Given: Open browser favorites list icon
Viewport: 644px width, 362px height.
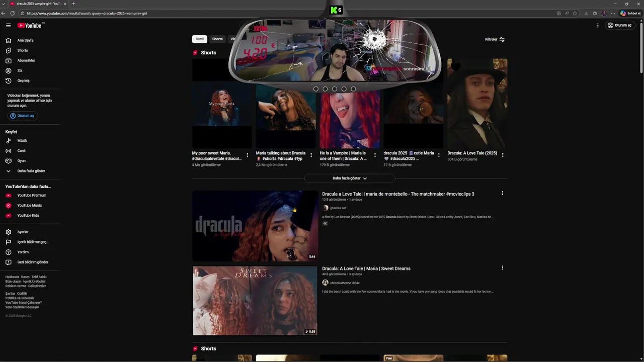Looking at the screenshot, I should [595, 13].
